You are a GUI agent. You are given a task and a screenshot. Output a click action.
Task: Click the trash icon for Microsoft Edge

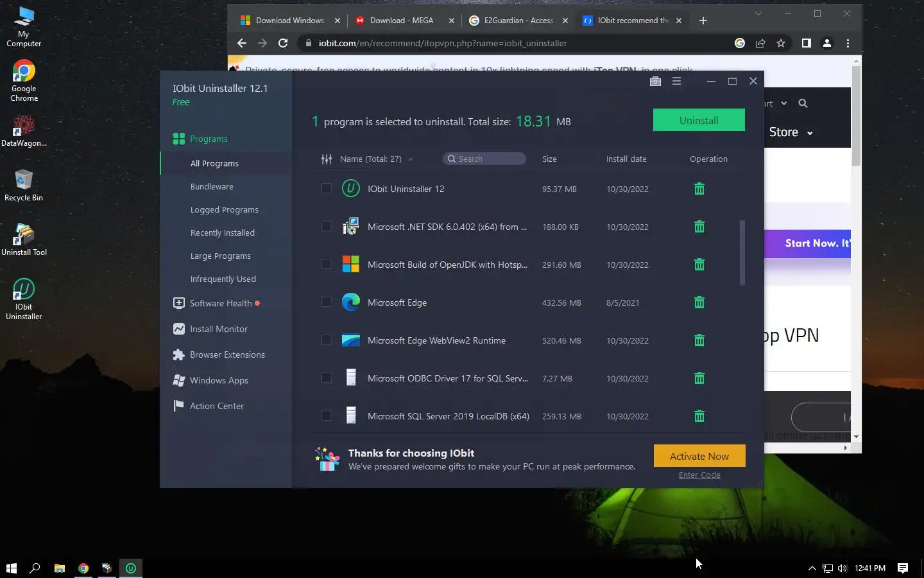click(699, 302)
